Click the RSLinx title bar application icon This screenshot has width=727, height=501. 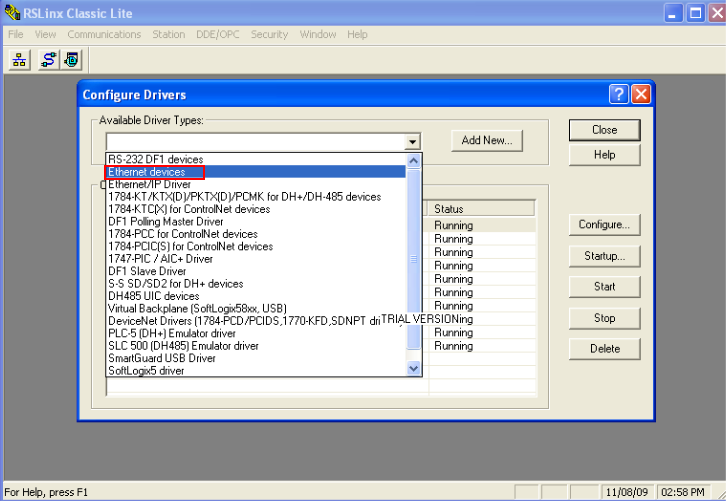click(12, 13)
